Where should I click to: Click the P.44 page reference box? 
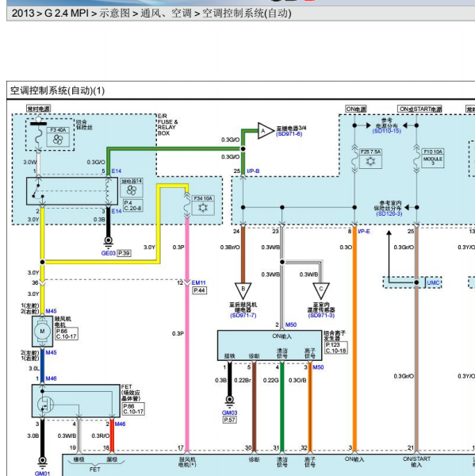pyautogui.click(x=199, y=290)
